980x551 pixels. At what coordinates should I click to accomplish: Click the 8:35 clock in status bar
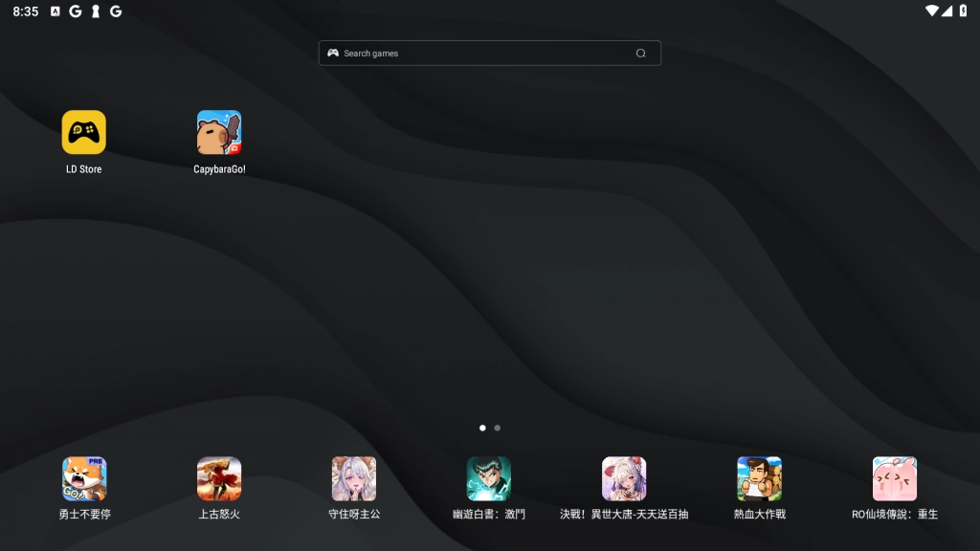26,11
